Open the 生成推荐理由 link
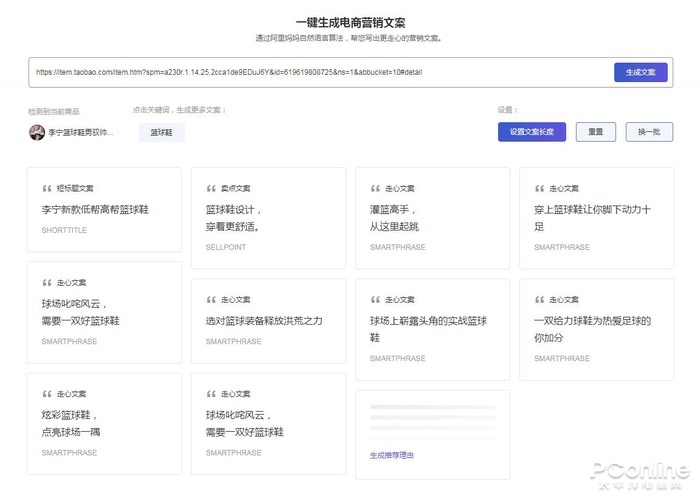The height and width of the screenshot is (498, 700). click(x=391, y=455)
